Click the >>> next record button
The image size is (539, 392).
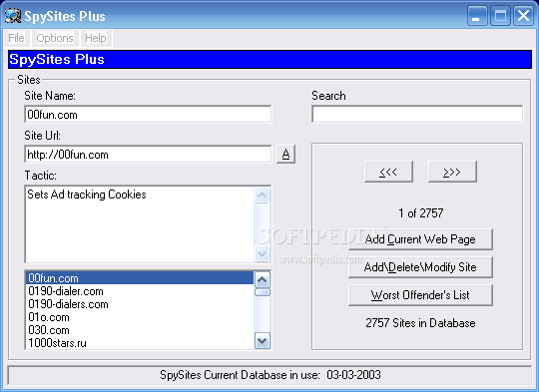pos(452,172)
